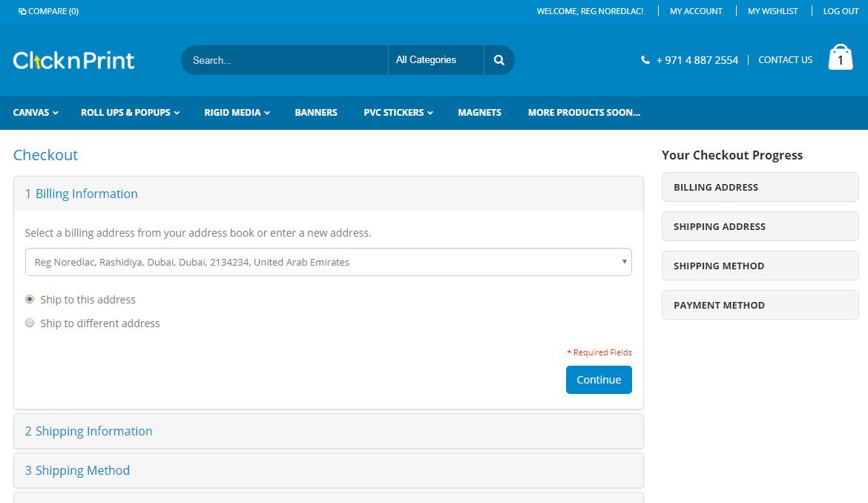Expand the 2 Shipping Information section
868x503 pixels.
(x=89, y=431)
